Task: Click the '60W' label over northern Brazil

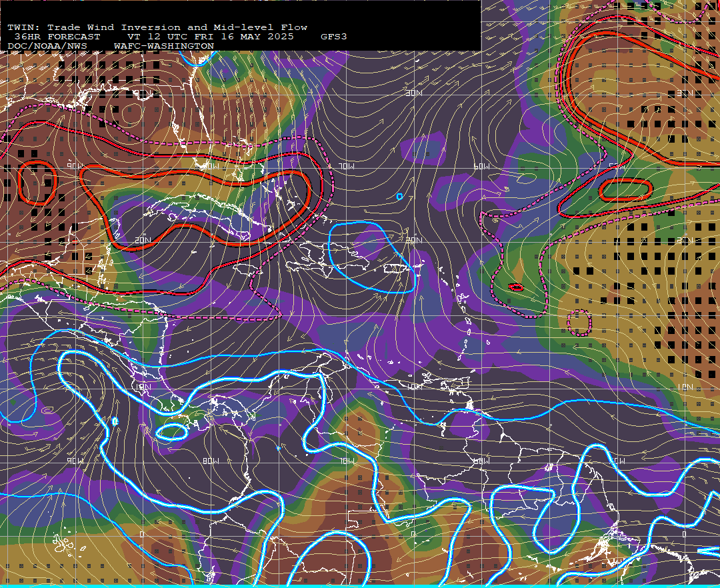Action: pyautogui.click(x=481, y=461)
